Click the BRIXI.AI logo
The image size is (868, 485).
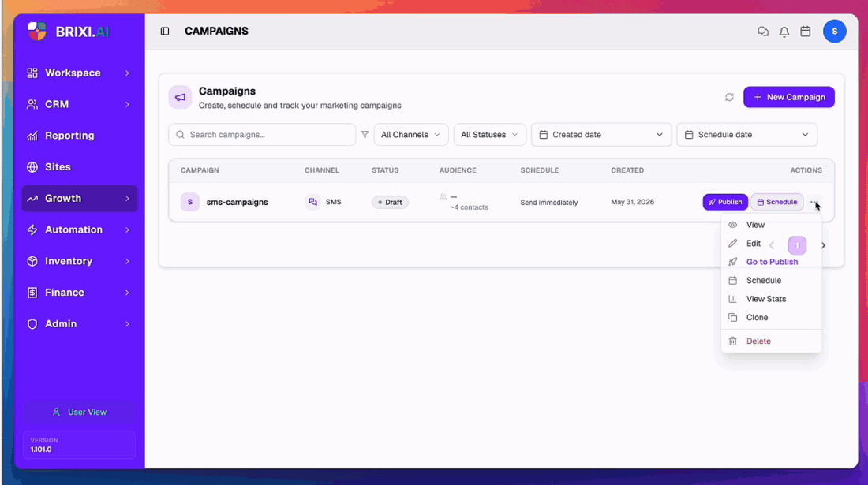click(x=69, y=32)
